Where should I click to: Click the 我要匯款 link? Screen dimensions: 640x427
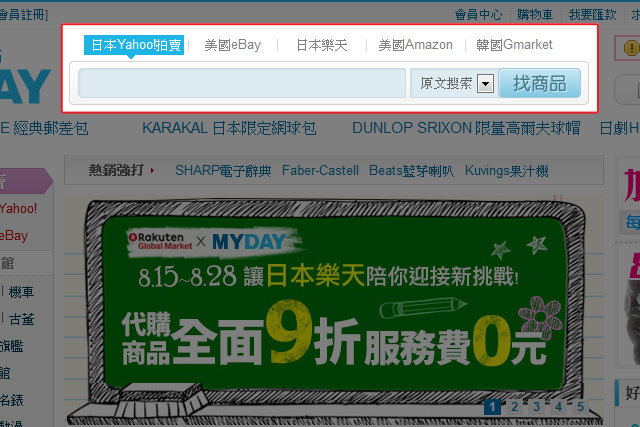point(594,15)
